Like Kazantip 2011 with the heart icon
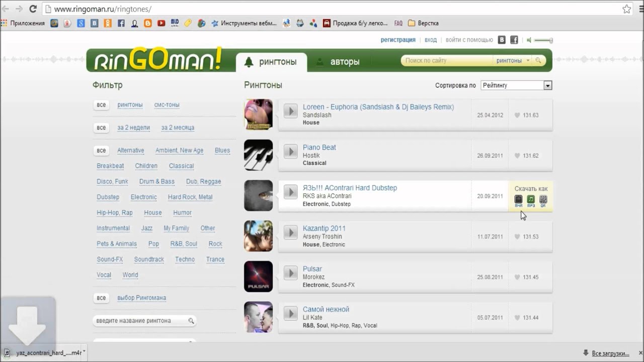This screenshot has height=362, width=644. point(517,237)
